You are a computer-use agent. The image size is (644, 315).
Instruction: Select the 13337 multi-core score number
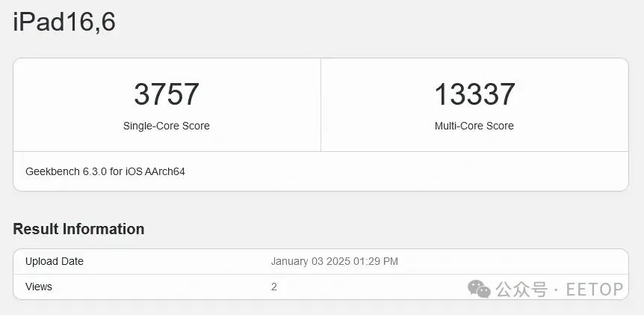(474, 94)
